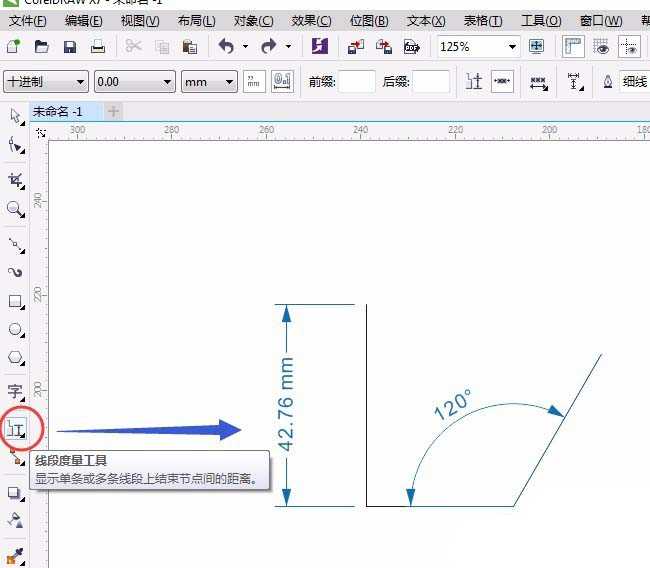
Task: Select the Polygon tool
Action: point(15,358)
